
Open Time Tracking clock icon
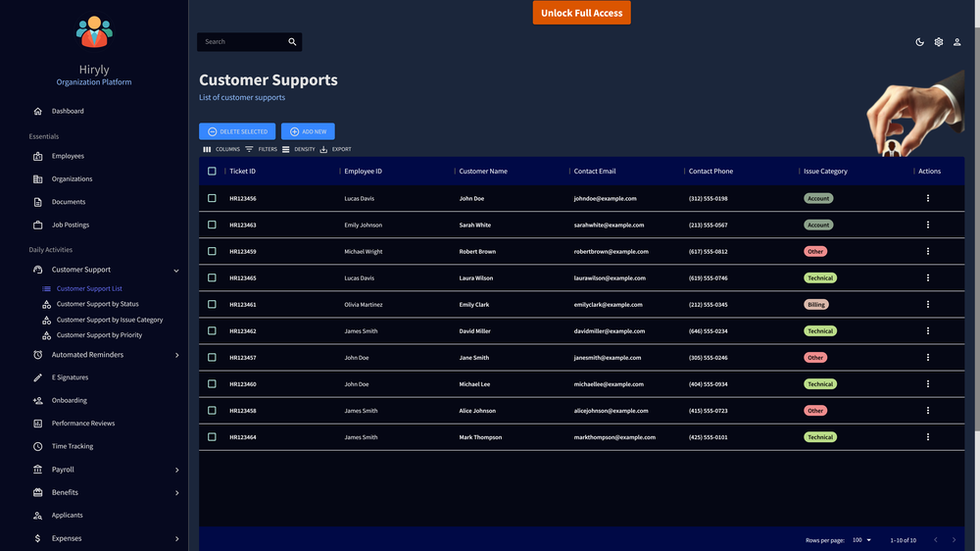[37, 446]
